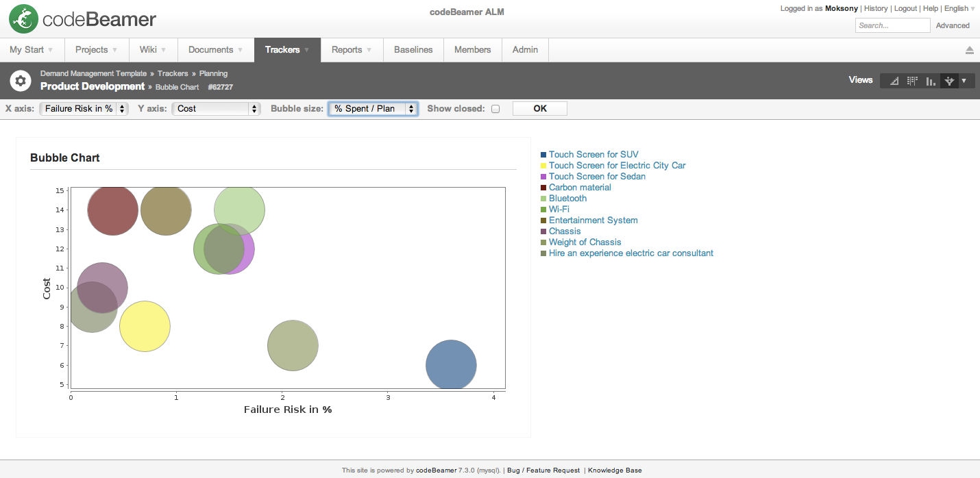Open Hire an experience electric car consultant link
The width and height of the screenshot is (980, 478).
click(631, 253)
